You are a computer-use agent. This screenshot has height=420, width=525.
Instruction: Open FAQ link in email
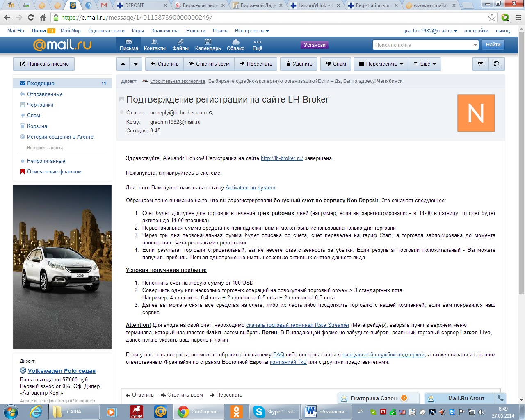click(278, 354)
